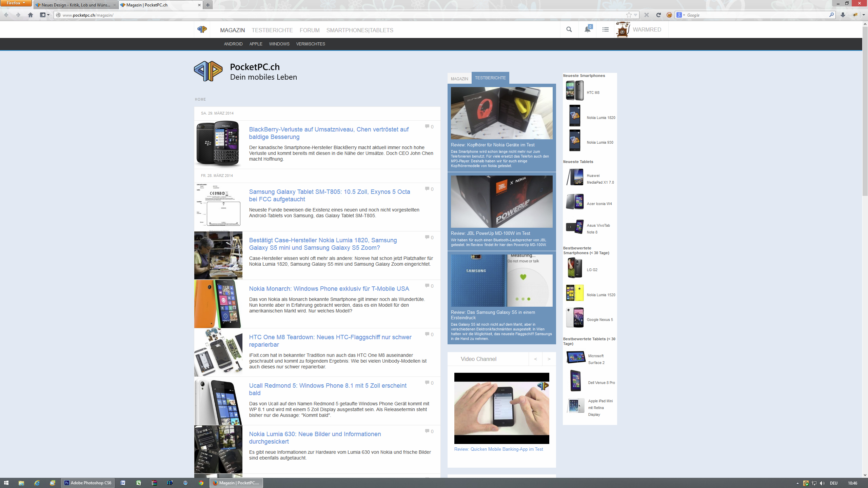The height and width of the screenshot is (488, 868).
Task: Show next video with > button
Action: coord(549,359)
